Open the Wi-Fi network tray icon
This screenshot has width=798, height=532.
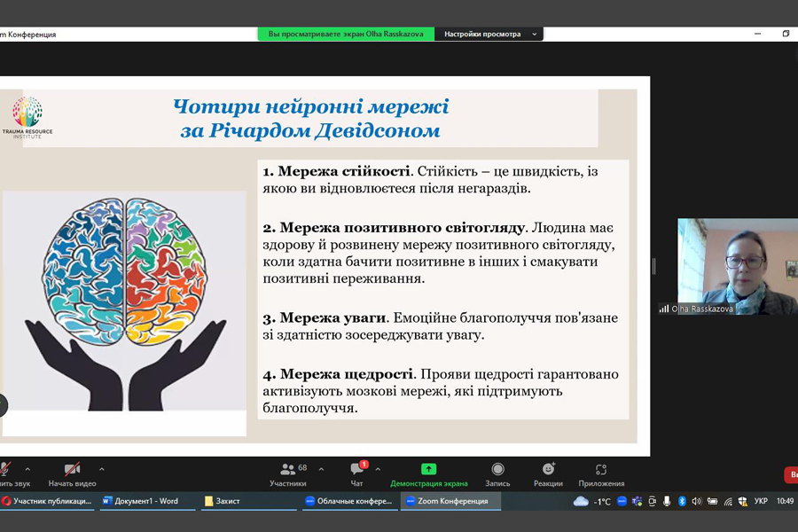pos(728,502)
